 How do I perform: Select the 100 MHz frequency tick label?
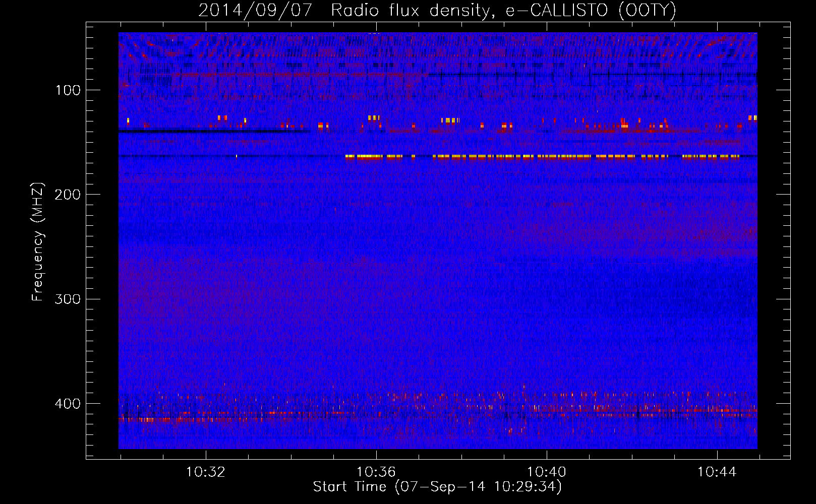coord(68,91)
